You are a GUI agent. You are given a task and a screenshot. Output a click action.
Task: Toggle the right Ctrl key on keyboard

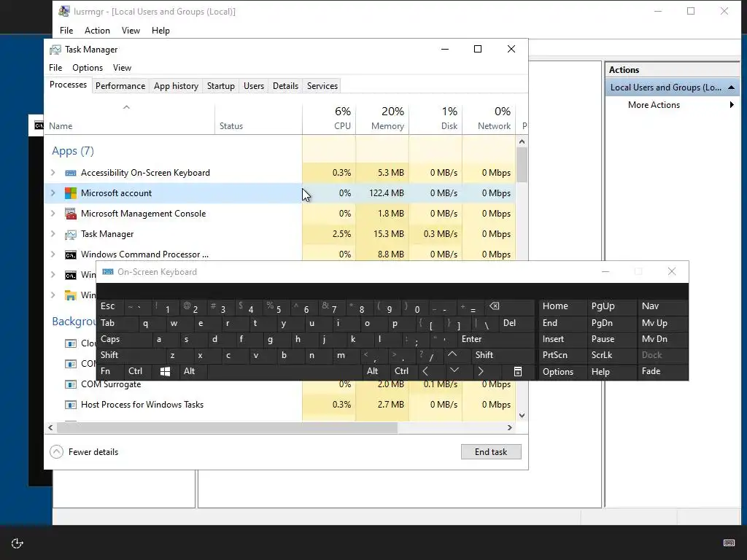tap(402, 371)
